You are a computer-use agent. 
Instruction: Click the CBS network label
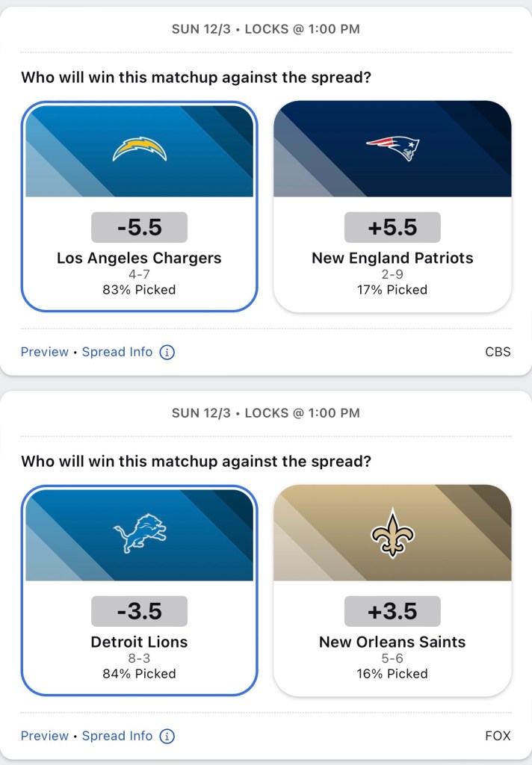pyautogui.click(x=498, y=352)
